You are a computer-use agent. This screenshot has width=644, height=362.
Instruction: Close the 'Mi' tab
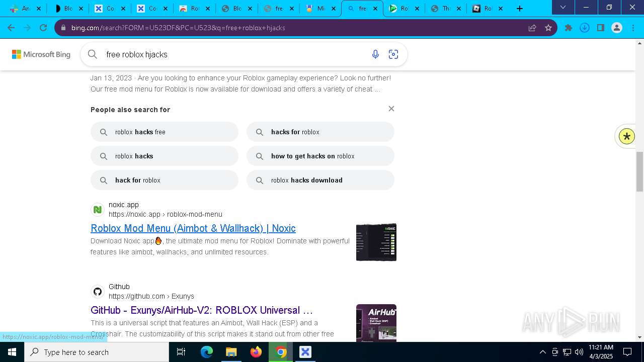coord(334,9)
